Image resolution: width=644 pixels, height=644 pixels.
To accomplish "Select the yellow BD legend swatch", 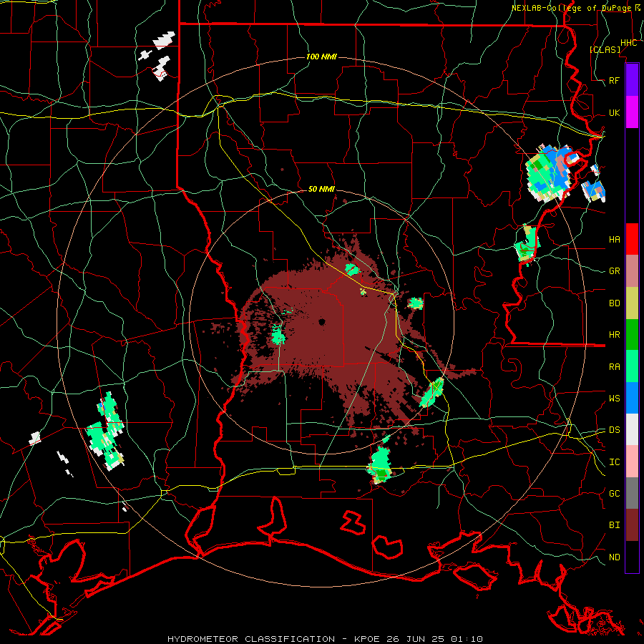I will coord(632,303).
